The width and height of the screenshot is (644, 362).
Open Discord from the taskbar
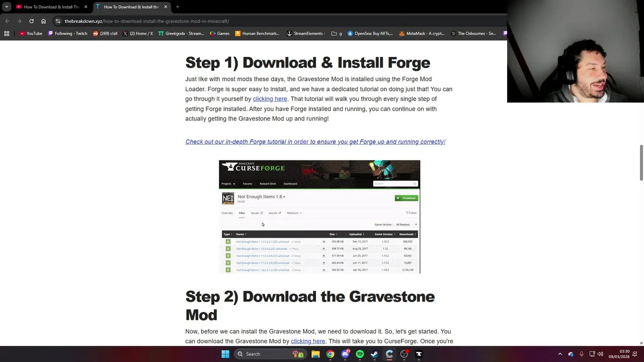click(x=345, y=354)
